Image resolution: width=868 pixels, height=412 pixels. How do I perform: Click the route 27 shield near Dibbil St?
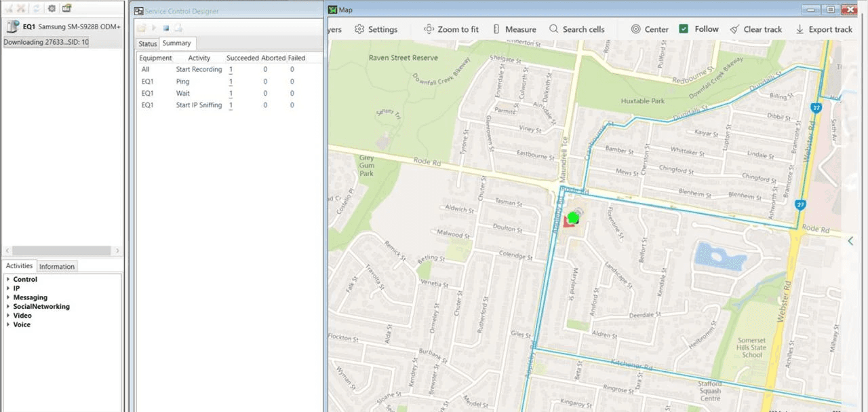click(x=817, y=107)
